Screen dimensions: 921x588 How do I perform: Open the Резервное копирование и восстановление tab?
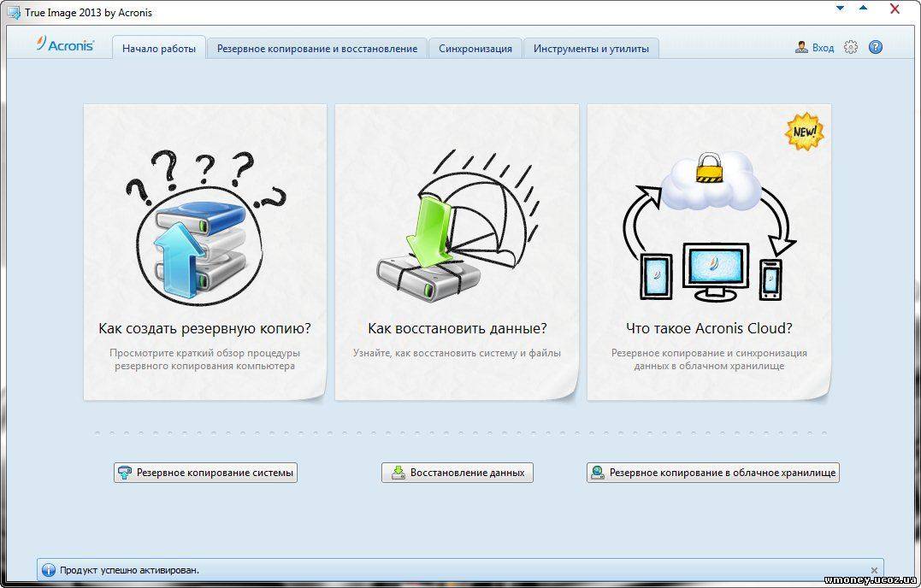pos(317,48)
